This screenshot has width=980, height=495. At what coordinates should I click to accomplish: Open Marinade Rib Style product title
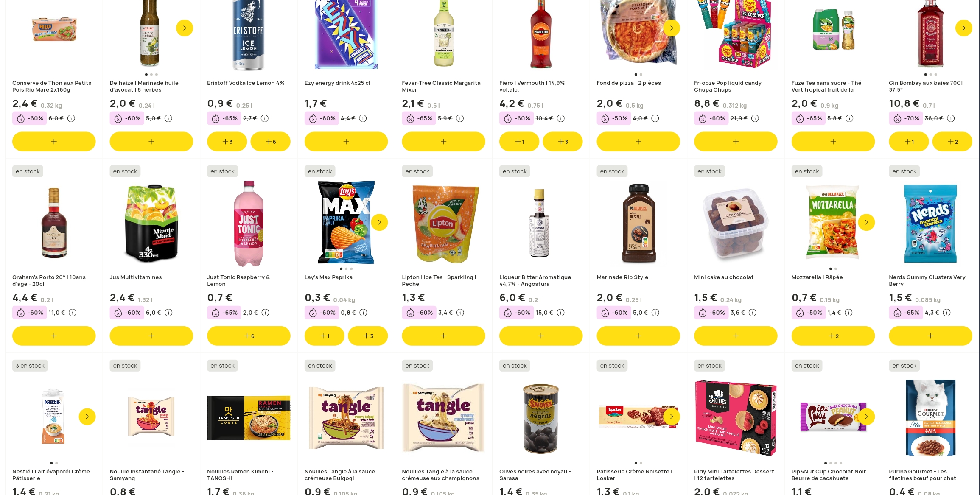pos(622,277)
